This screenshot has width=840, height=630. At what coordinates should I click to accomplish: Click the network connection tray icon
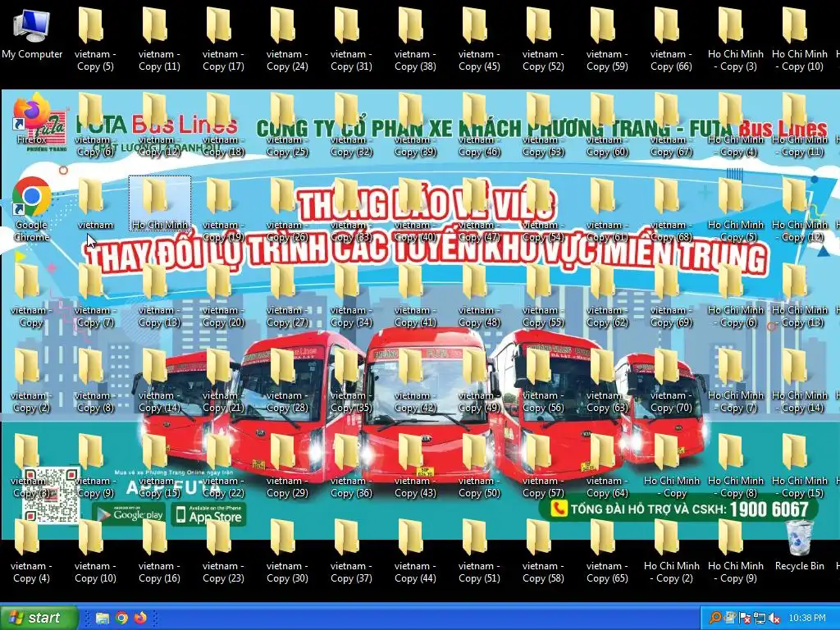click(759, 619)
